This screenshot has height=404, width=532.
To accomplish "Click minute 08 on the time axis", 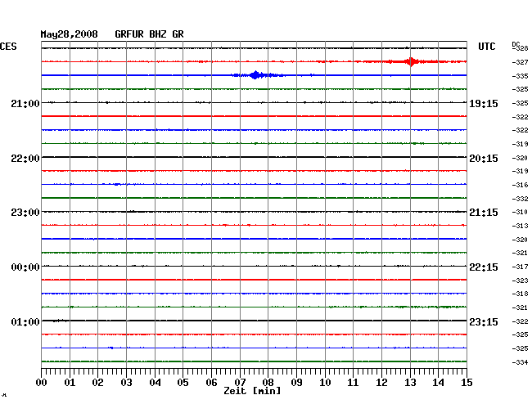I will 268,383.
